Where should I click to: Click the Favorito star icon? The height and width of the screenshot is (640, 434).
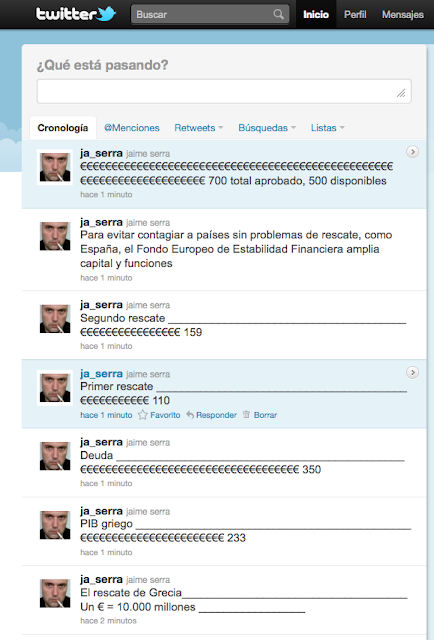[x=142, y=415]
